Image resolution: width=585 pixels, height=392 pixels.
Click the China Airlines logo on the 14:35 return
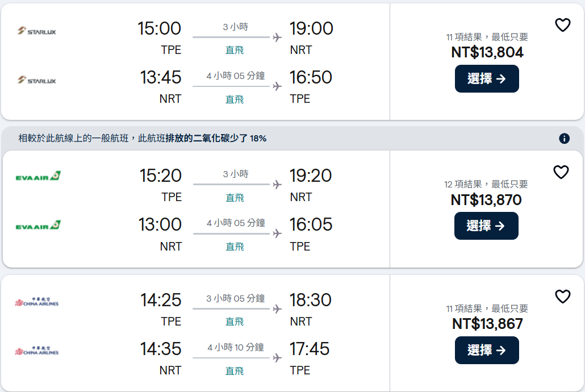pyautogui.click(x=37, y=351)
